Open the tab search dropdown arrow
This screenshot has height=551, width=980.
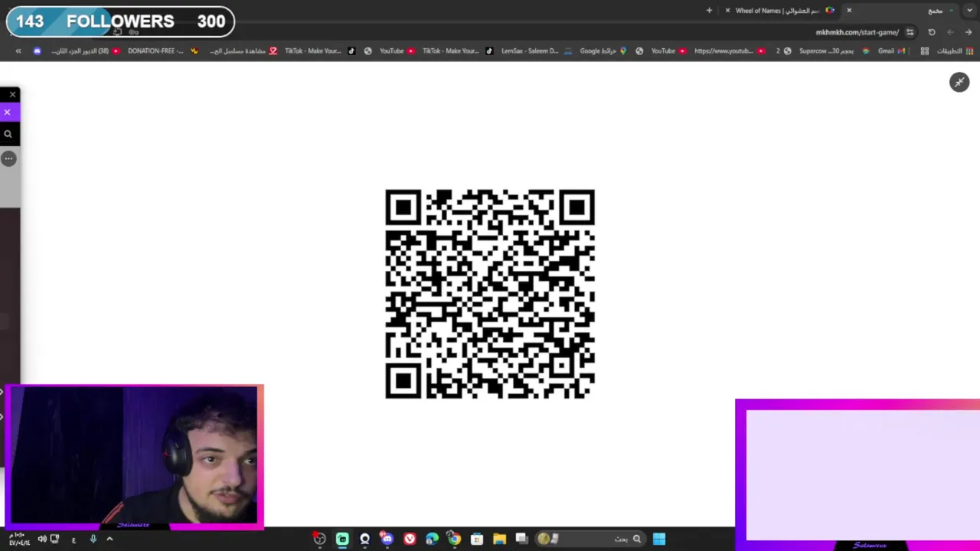[x=969, y=11]
